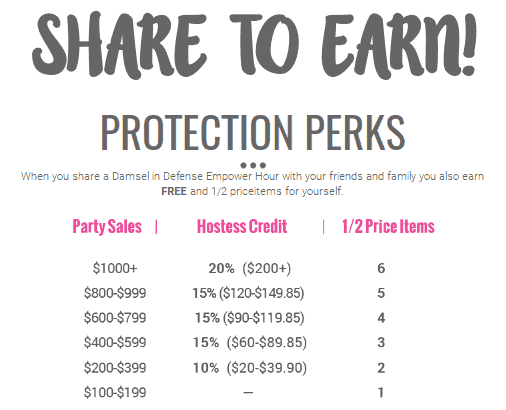Viewport: 506px width, 410px height.
Task: Click the dash in the Hostess Credit column
Action: (248, 393)
